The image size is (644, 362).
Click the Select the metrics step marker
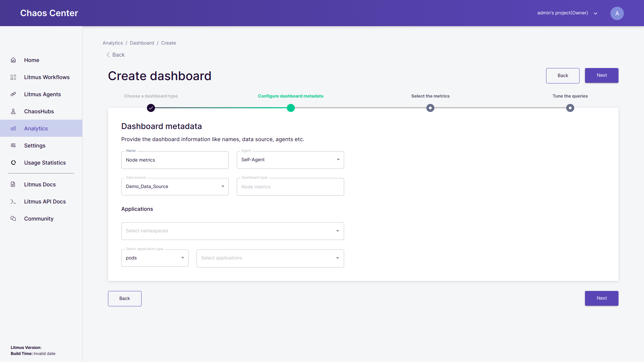(430, 108)
